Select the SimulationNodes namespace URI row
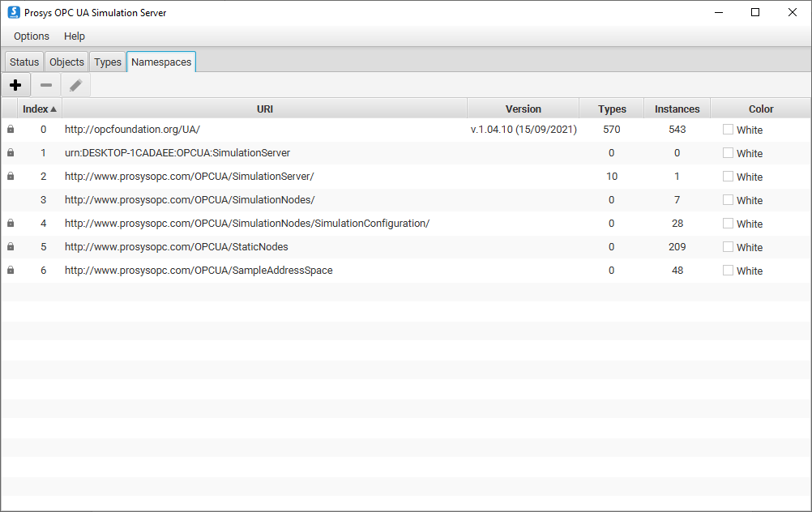The height and width of the screenshot is (512, 812). point(190,200)
